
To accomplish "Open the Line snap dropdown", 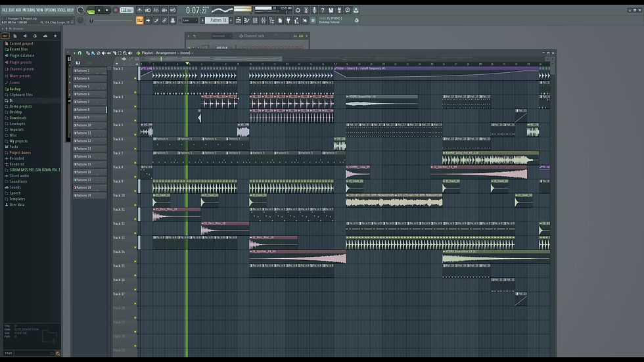I will point(190,20).
